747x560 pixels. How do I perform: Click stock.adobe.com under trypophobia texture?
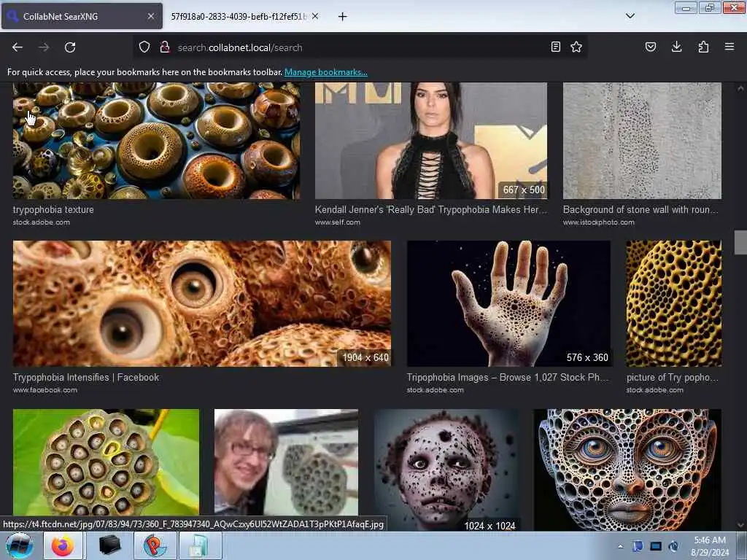pyautogui.click(x=42, y=222)
